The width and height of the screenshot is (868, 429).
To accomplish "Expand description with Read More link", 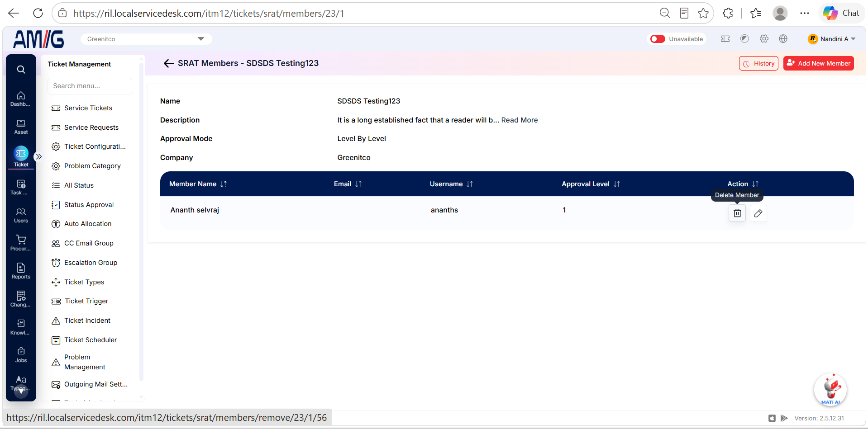I will click(519, 120).
